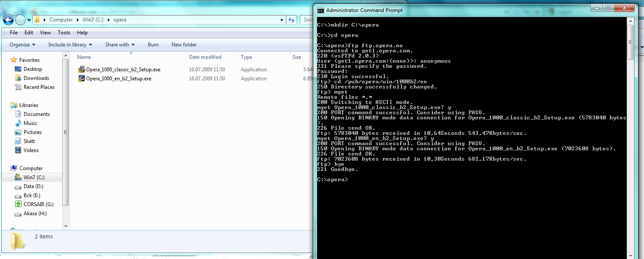Open the Videos library
The width and height of the screenshot is (644, 259).
click(x=31, y=150)
